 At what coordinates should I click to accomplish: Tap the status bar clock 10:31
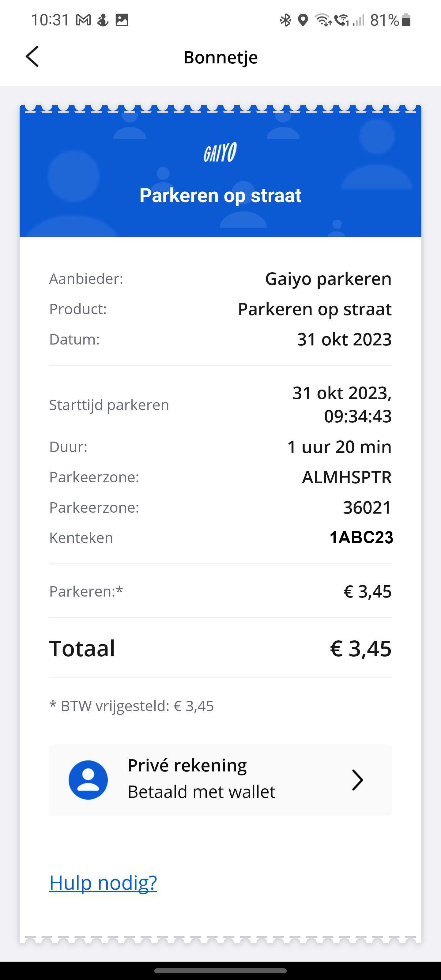click(x=50, y=20)
